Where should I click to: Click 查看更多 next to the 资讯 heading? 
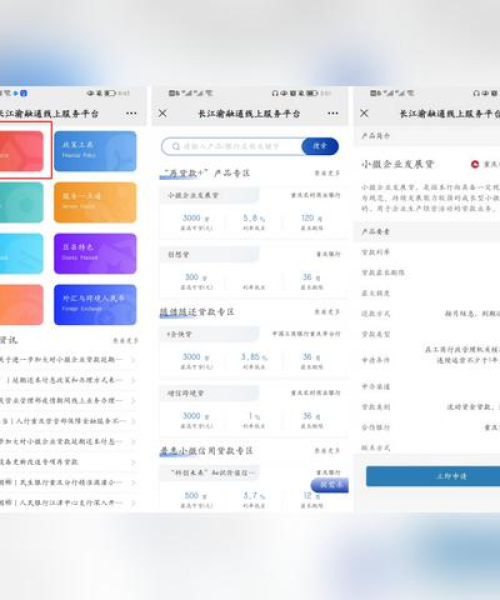125,340
